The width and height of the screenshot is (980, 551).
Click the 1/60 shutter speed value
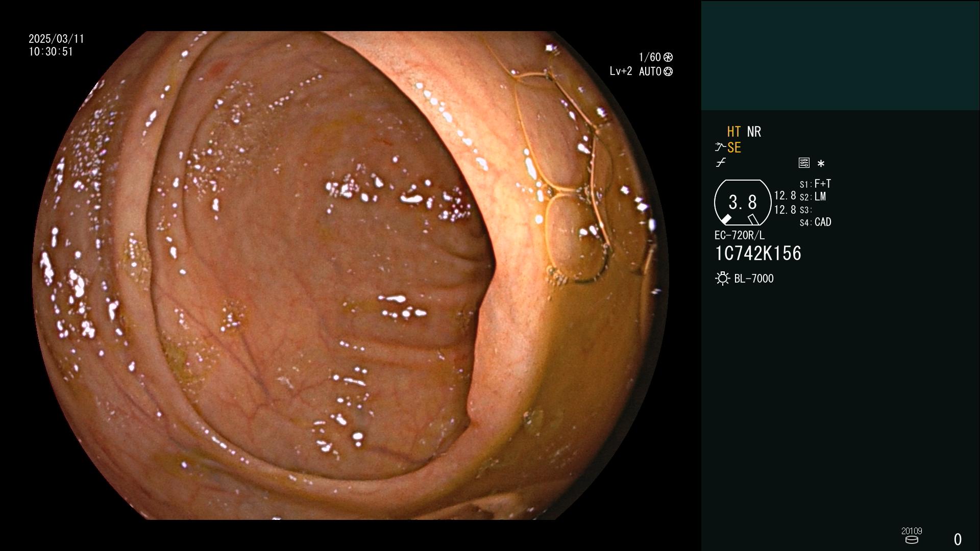tap(650, 57)
